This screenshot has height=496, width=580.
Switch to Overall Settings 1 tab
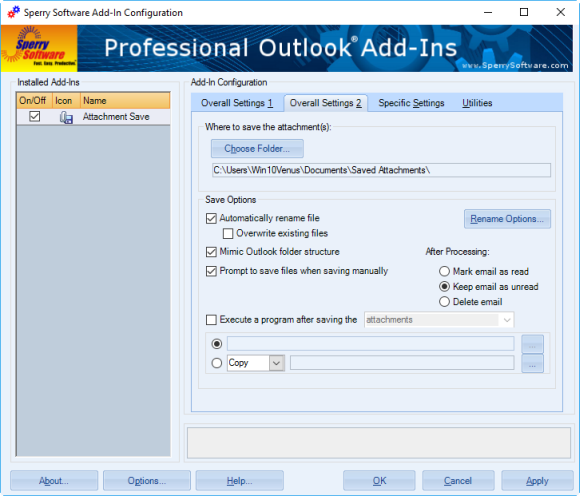coord(237,103)
